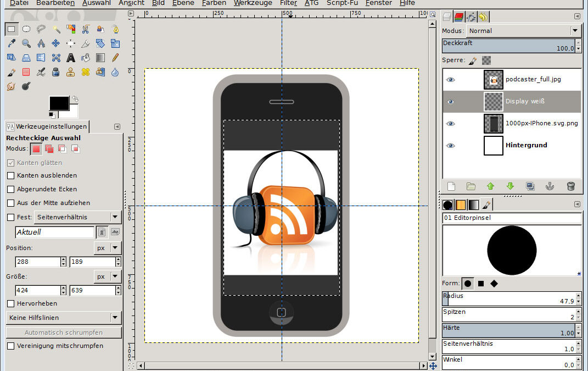Enable the Hervorheben checkbox
This screenshot has height=371, width=588.
pyautogui.click(x=11, y=303)
